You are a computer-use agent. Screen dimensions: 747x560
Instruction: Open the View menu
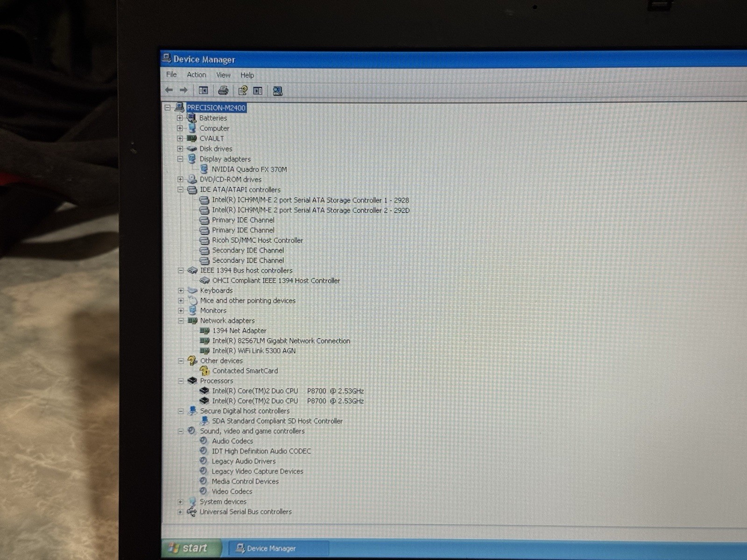pyautogui.click(x=223, y=75)
